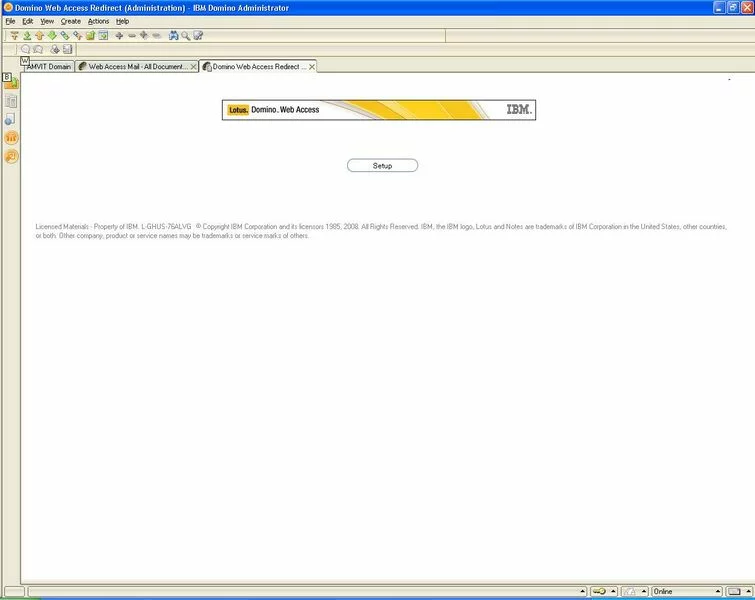The image size is (755, 600).
Task: Click the plus expand icon in toolbar
Action: [119, 35]
